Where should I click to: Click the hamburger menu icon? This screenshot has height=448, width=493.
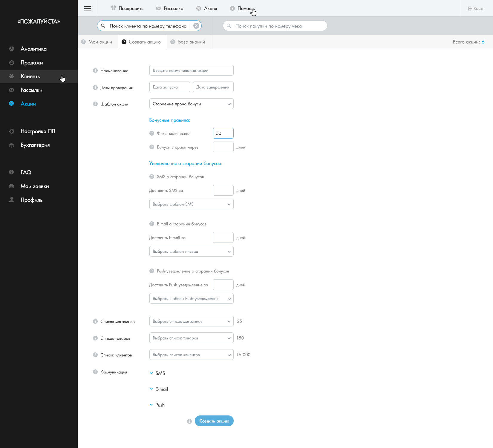(x=88, y=8)
